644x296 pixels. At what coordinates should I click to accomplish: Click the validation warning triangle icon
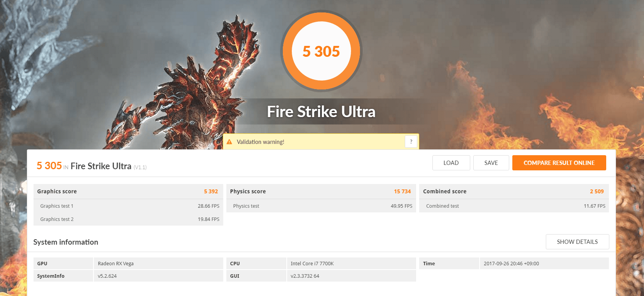point(229,142)
